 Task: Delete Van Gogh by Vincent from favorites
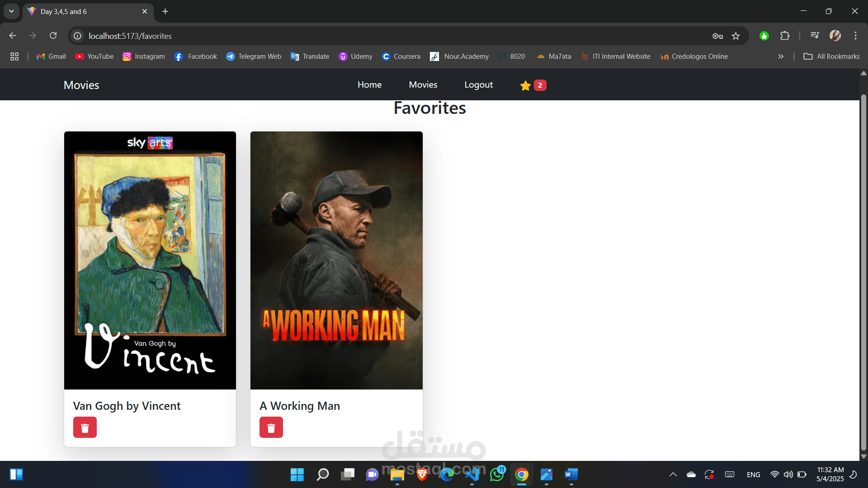pos(85,427)
